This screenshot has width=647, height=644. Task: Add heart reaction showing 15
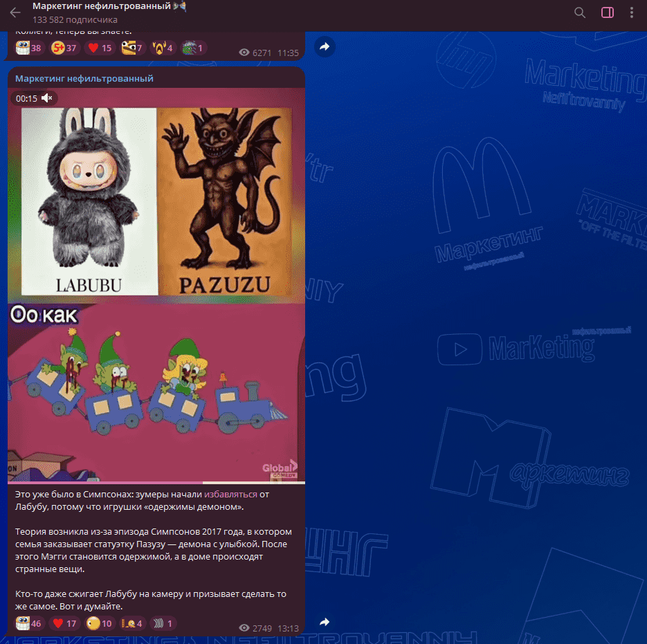tap(100, 48)
